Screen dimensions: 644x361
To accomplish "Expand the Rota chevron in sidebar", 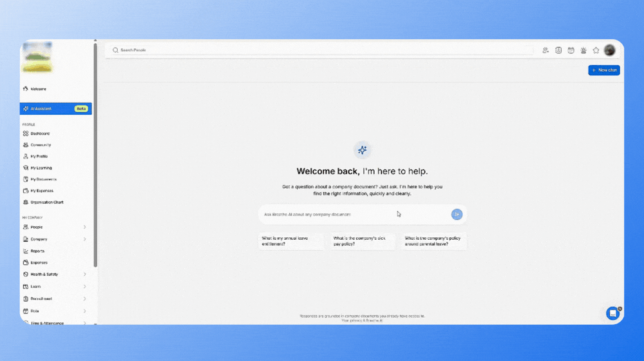I will [84, 311].
